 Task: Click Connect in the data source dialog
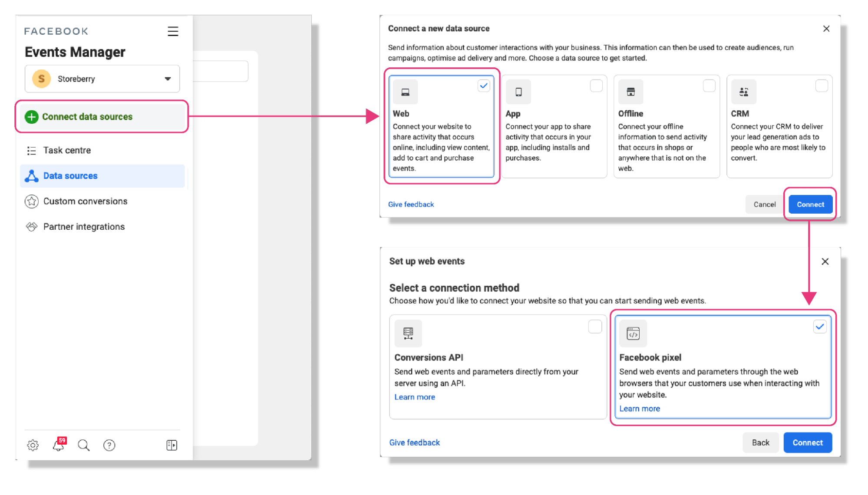pos(810,205)
